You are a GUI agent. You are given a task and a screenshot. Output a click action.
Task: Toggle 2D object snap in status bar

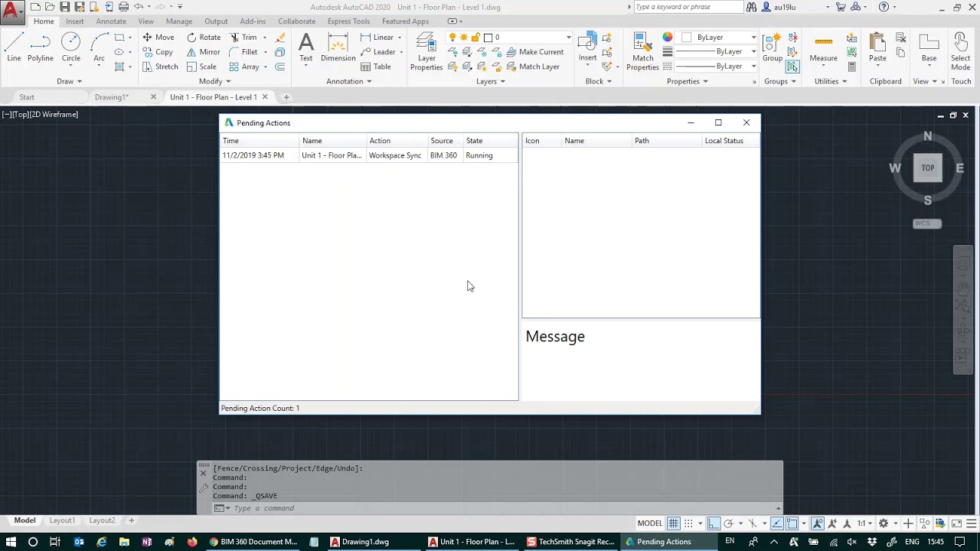pos(792,523)
